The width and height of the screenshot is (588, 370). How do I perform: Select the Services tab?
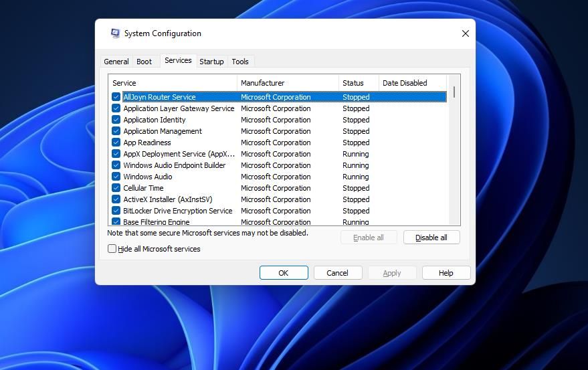tap(178, 60)
